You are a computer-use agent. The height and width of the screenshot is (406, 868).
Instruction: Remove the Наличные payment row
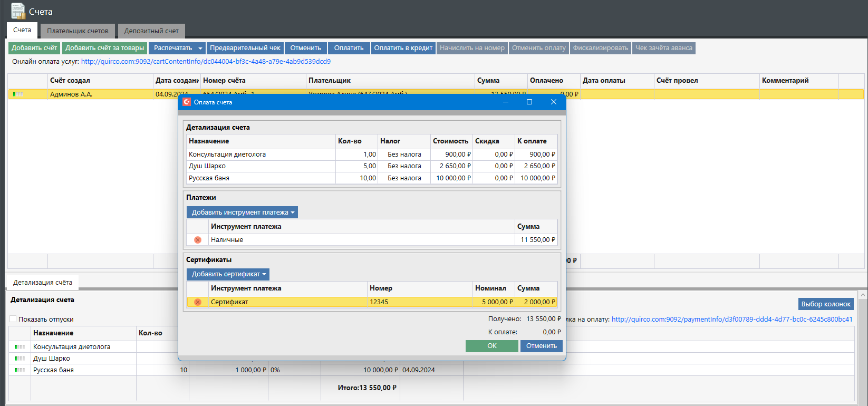tap(198, 240)
